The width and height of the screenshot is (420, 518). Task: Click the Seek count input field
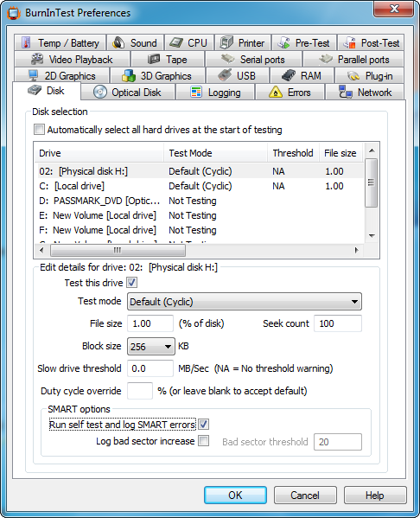(x=338, y=323)
